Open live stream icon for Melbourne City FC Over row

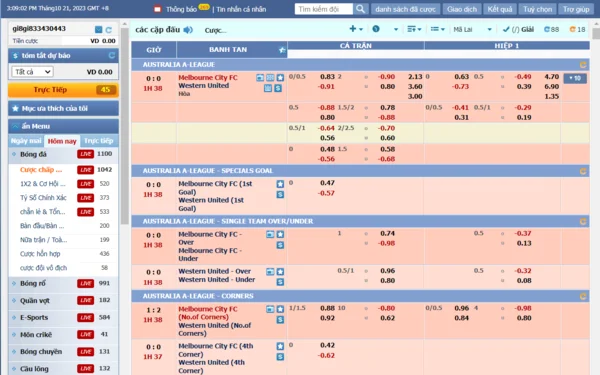(x=270, y=234)
